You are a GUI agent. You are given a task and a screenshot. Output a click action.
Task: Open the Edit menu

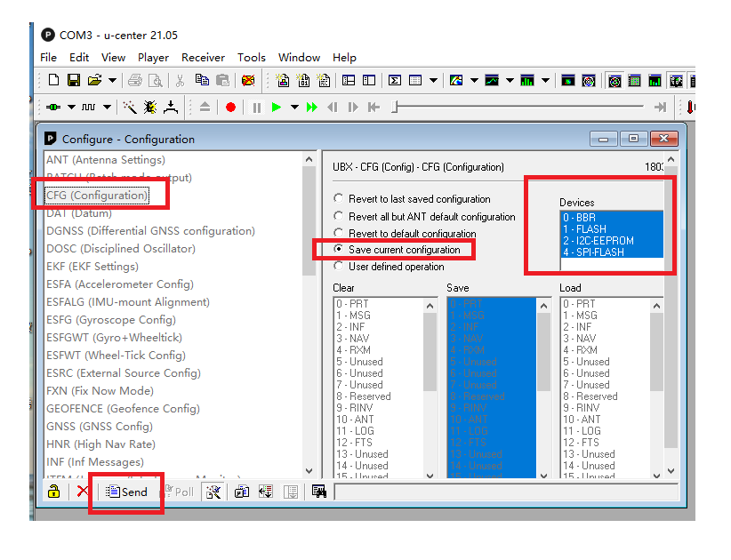point(79,57)
